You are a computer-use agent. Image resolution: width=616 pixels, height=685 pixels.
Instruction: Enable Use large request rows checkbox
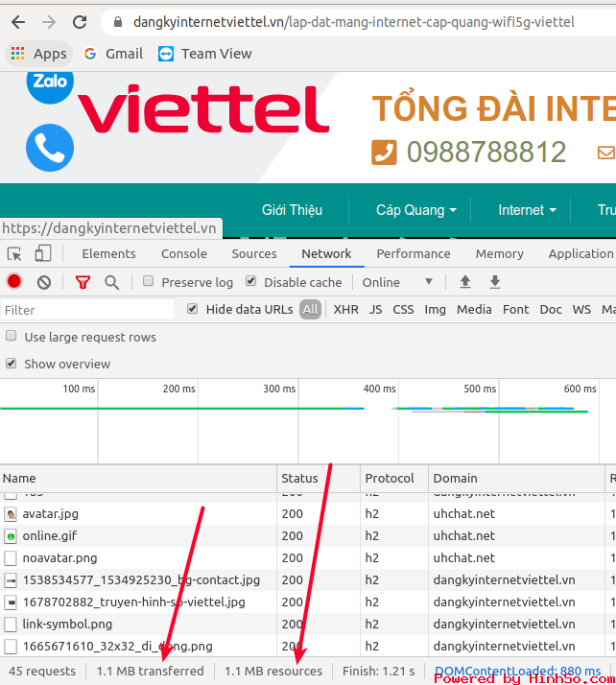(x=12, y=336)
